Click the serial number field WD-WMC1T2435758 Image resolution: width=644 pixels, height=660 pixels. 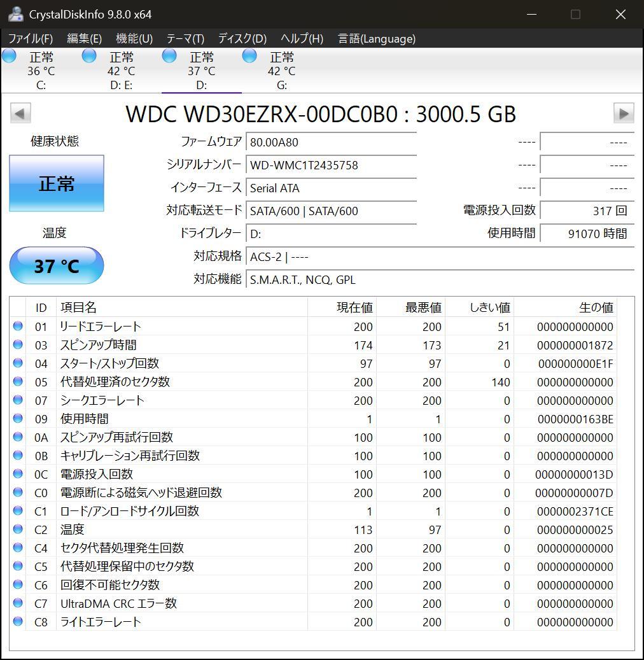click(332, 165)
